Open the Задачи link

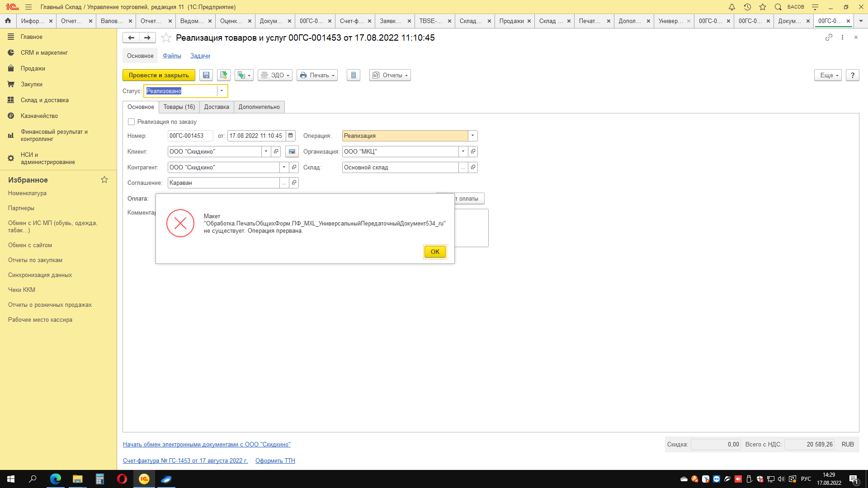[200, 56]
